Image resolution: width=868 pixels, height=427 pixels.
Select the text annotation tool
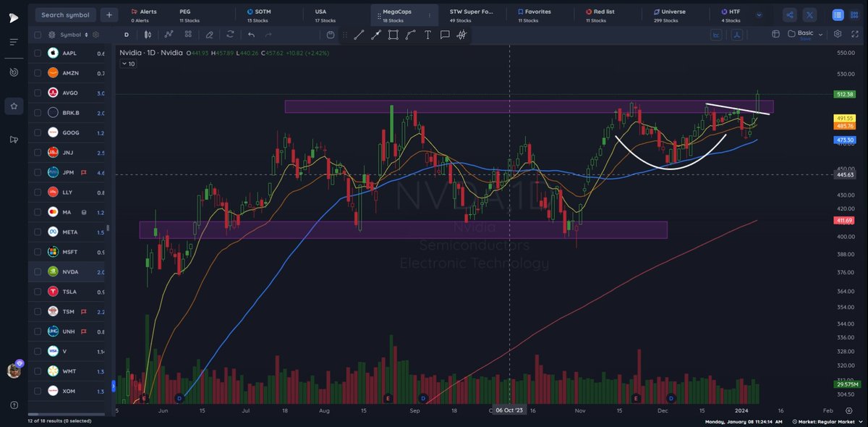[427, 35]
